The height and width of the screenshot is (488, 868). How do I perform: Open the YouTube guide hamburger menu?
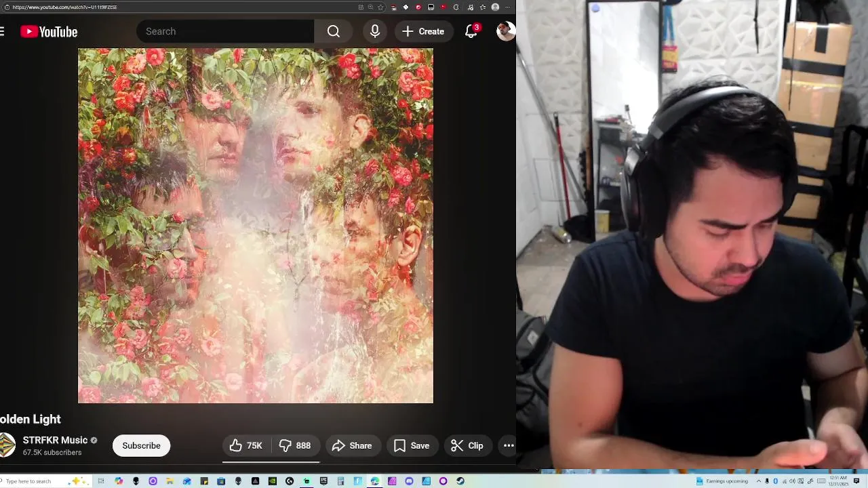[2, 31]
